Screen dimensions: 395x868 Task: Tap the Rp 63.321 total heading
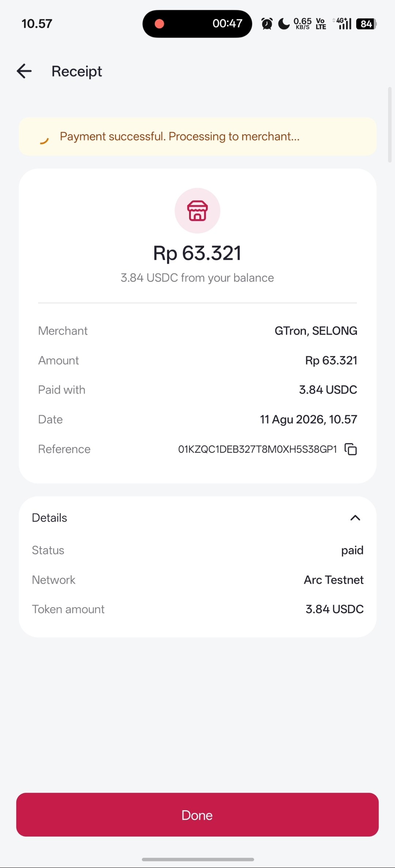pos(197,253)
